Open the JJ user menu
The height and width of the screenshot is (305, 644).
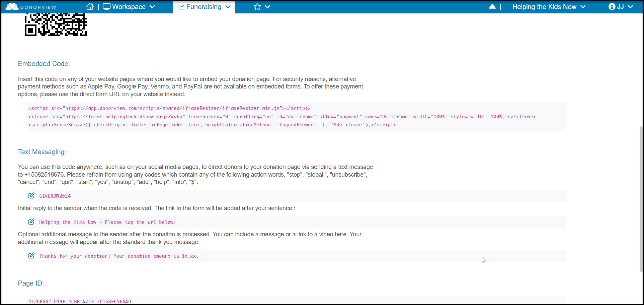pos(621,7)
